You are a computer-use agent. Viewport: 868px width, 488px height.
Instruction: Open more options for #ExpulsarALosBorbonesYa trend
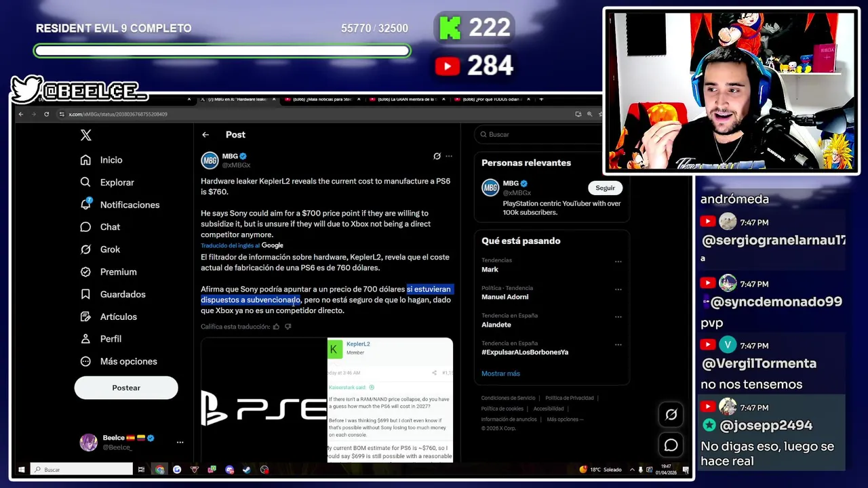(618, 344)
